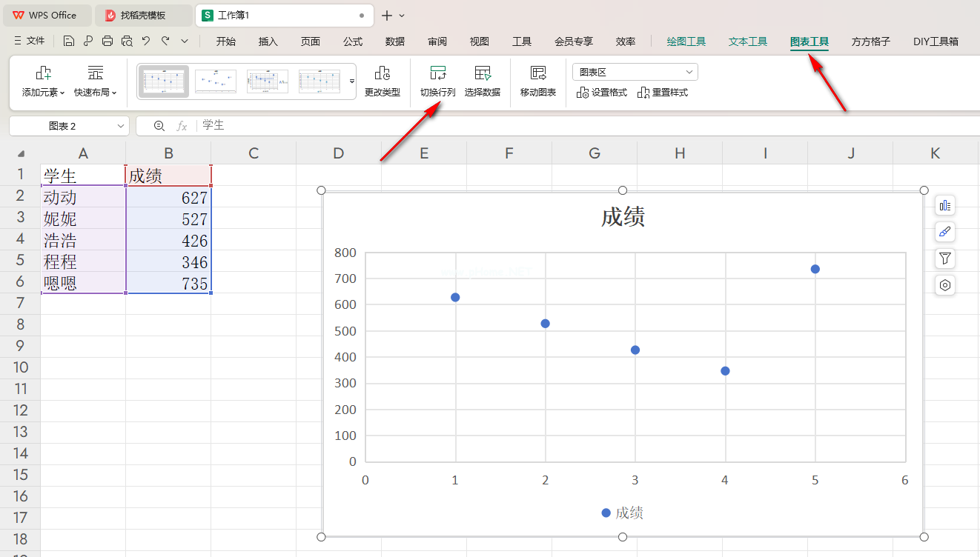The width and height of the screenshot is (980, 557).
Task: Click cell A2 containing 动动
Action: click(x=83, y=197)
